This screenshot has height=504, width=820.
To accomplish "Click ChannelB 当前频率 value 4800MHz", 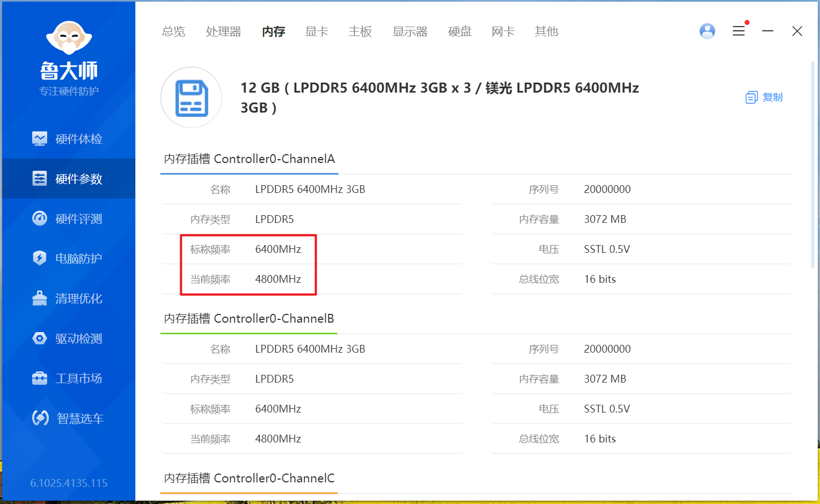I will coord(278,439).
